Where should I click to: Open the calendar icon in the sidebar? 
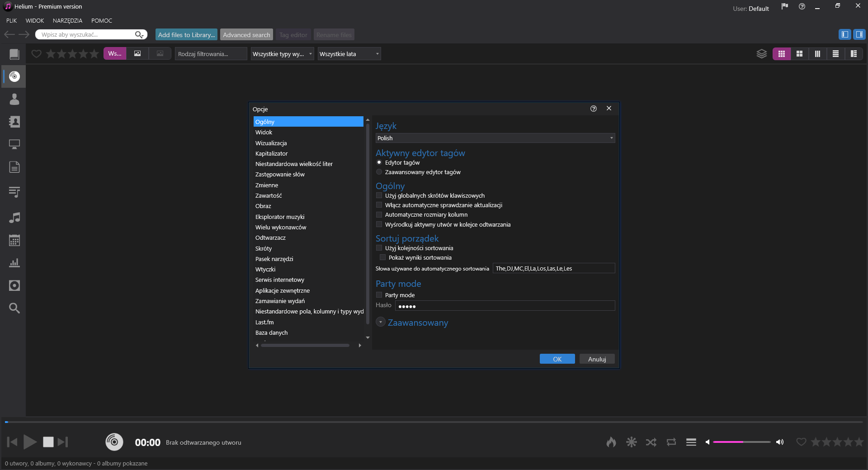tap(14, 240)
